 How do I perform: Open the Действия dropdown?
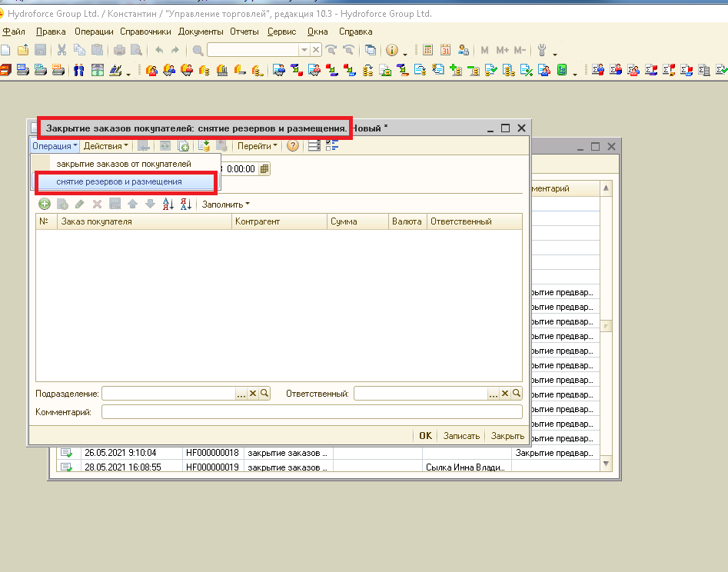pyautogui.click(x=106, y=146)
